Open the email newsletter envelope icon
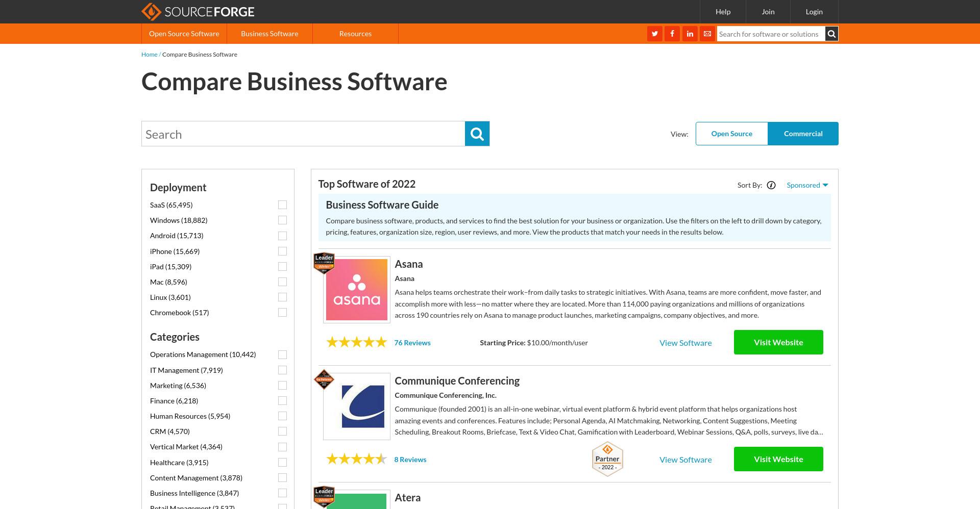This screenshot has width=980, height=509. point(707,34)
